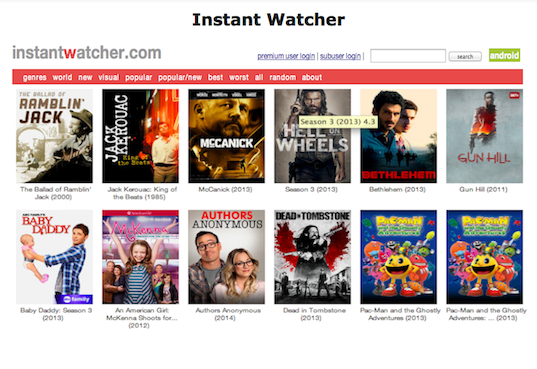Open the Hell on Wheels poster
The width and height of the screenshot is (537, 369).
pyautogui.click(x=312, y=136)
